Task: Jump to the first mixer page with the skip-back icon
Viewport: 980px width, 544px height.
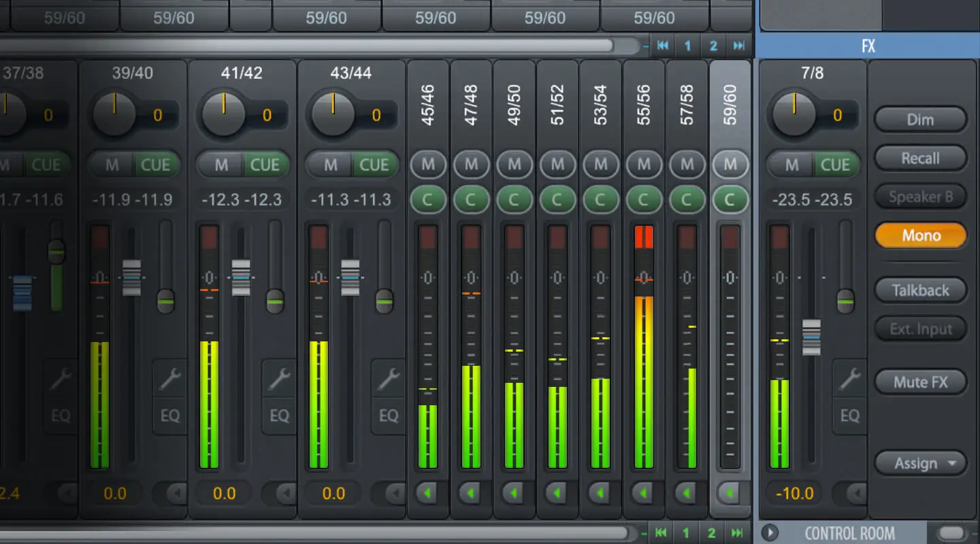Action: point(663,46)
